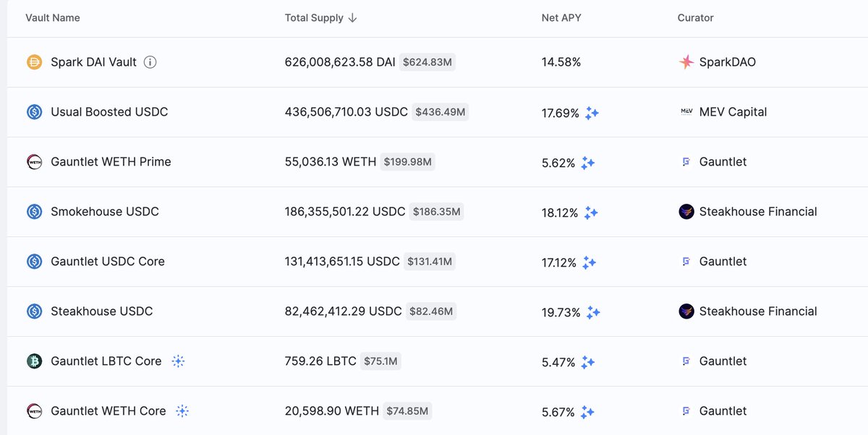Click the MEV Capital curator name
Image resolution: width=868 pixels, height=435 pixels.
pyautogui.click(x=733, y=112)
